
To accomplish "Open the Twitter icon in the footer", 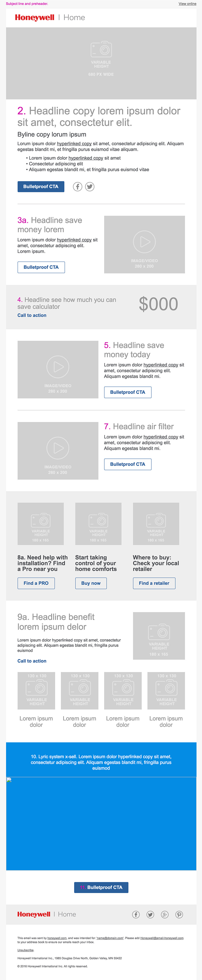I will tap(150, 914).
